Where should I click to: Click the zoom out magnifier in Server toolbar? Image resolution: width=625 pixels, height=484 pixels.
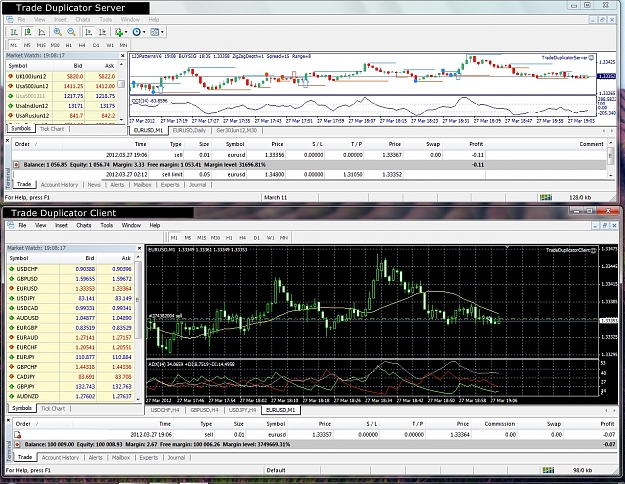coord(71,32)
